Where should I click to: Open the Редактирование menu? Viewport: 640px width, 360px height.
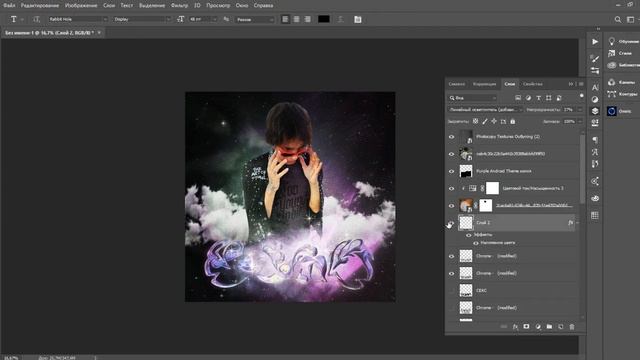40,5
